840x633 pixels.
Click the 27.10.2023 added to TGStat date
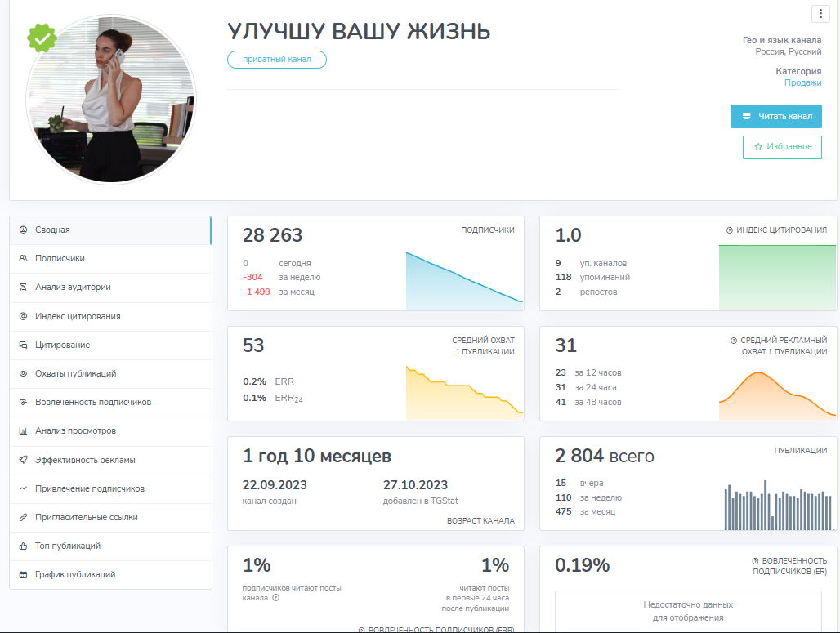415,485
